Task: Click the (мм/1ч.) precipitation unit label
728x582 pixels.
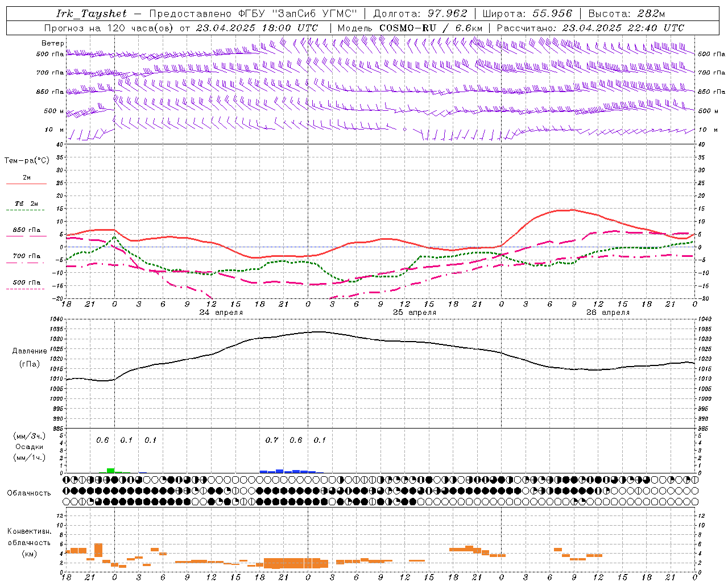Action: pos(30,457)
